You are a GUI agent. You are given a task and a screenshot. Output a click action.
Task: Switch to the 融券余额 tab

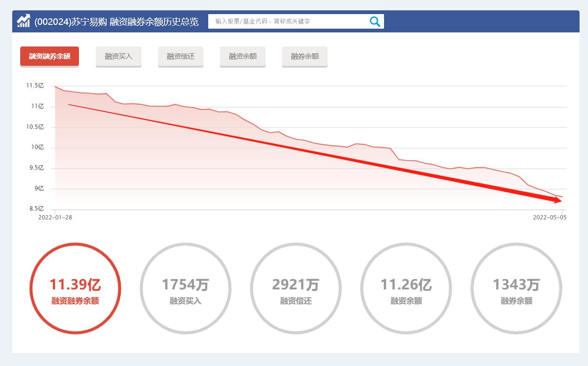[305, 56]
